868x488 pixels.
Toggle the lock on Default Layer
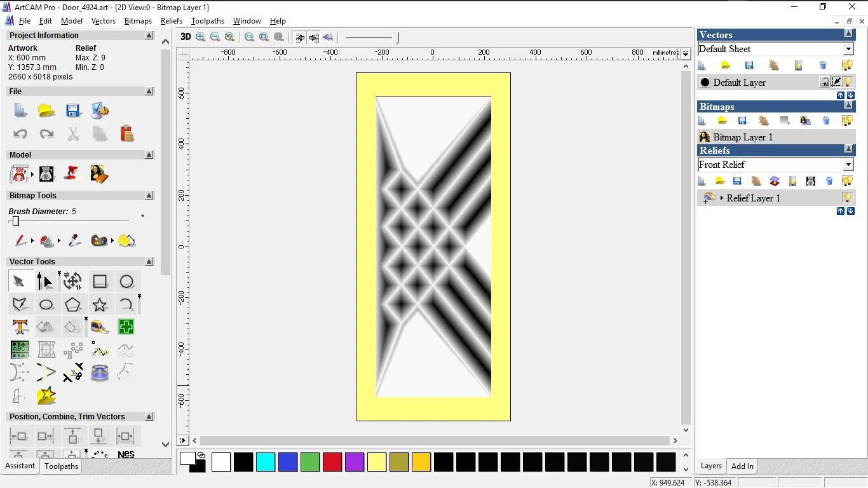tap(824, 82)
